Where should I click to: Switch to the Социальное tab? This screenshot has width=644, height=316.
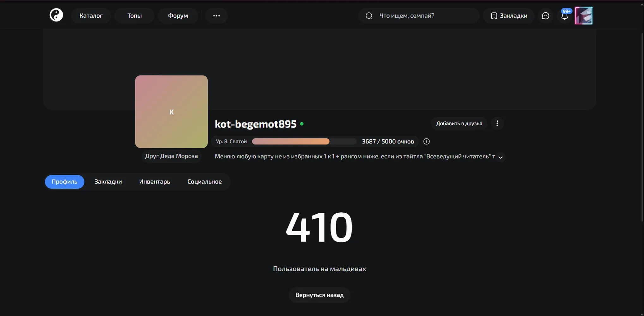click(x=204, y=182)
